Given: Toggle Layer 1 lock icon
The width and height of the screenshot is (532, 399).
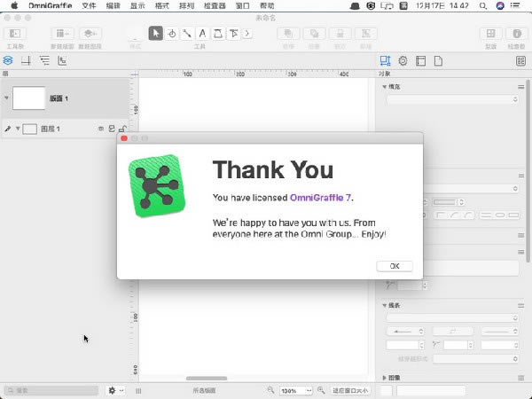Looking at the screenshot, I should coord(122,129).
